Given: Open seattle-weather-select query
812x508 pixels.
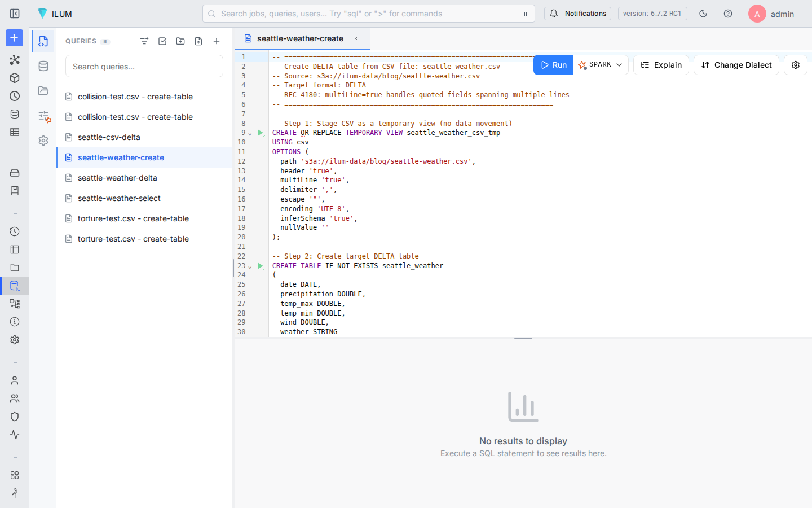Looking at the screenshot, I should pyautogui.click(x=144, y=198).
